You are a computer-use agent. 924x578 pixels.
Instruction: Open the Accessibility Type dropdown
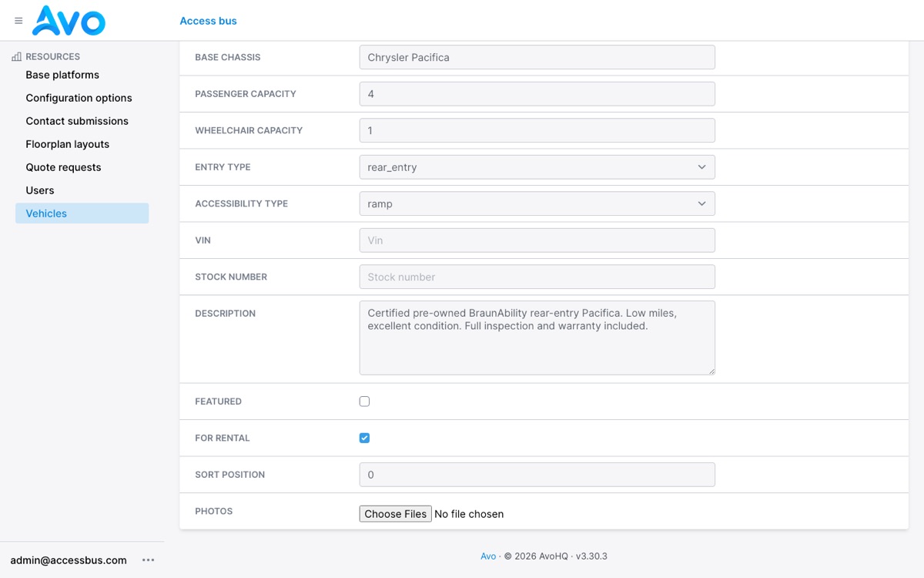pyautogui.click(x=537, y=203)
